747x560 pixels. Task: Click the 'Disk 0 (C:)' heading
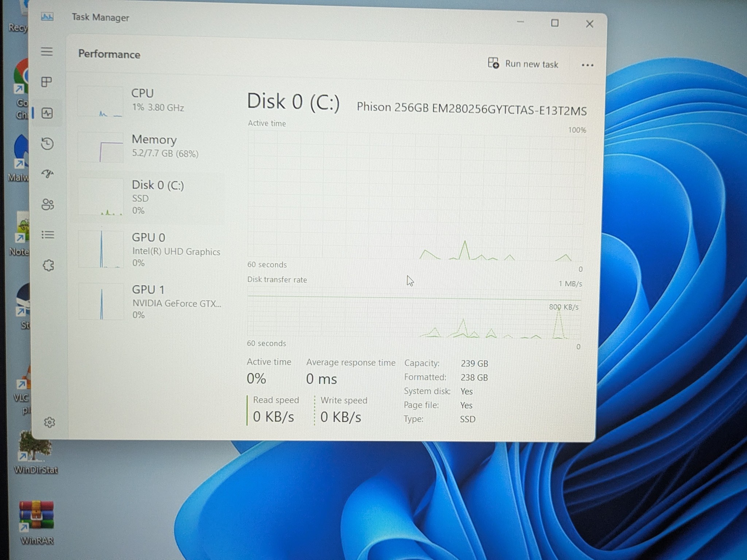coord(293,101)
